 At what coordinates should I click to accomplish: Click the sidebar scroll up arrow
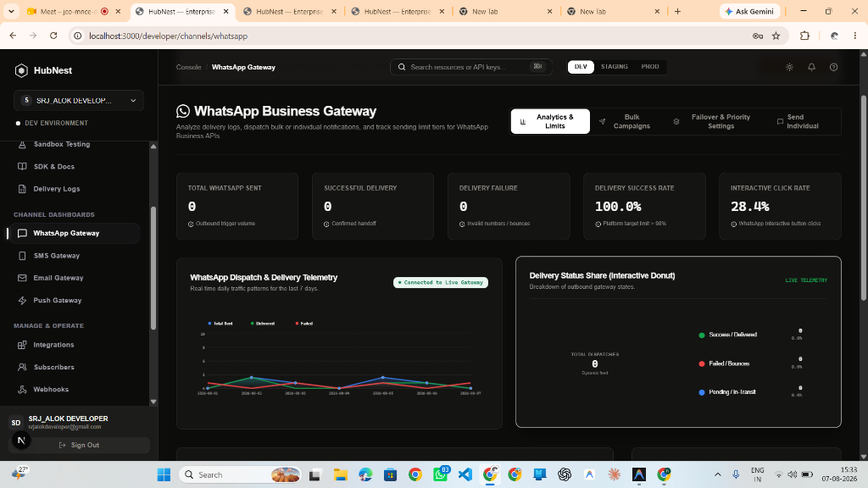(x=153, y=147)
